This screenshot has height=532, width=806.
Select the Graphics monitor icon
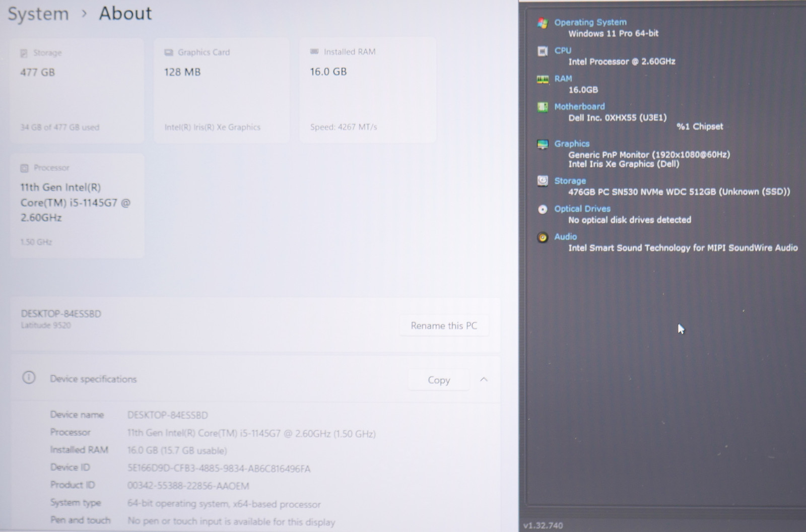[543, 144]
